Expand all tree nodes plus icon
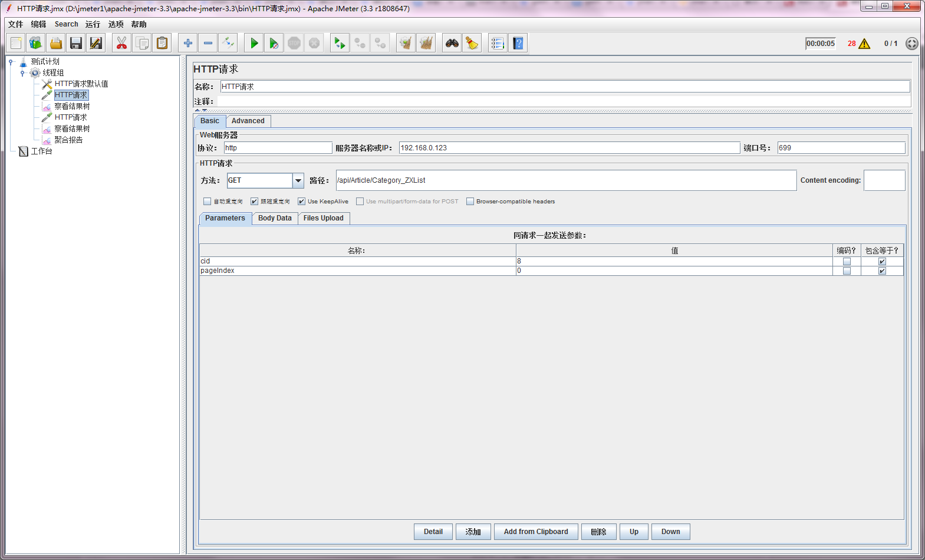Image resolution: width=925 pixels, height=560 pixels. pyautogui.click(x=188, y=43)
